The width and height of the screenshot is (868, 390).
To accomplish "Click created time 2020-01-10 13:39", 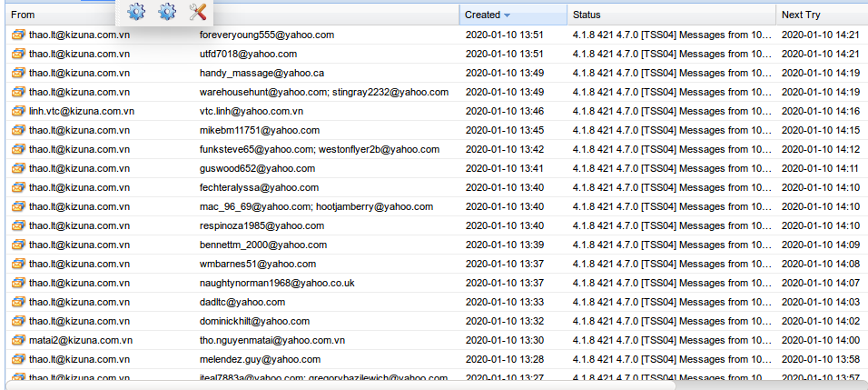I will pos(504,245).
